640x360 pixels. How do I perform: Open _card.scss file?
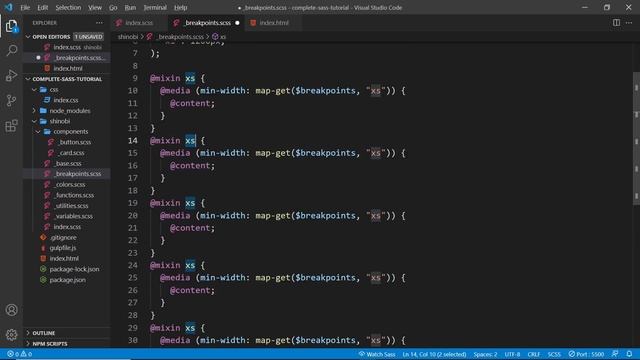tap(67, 153)
